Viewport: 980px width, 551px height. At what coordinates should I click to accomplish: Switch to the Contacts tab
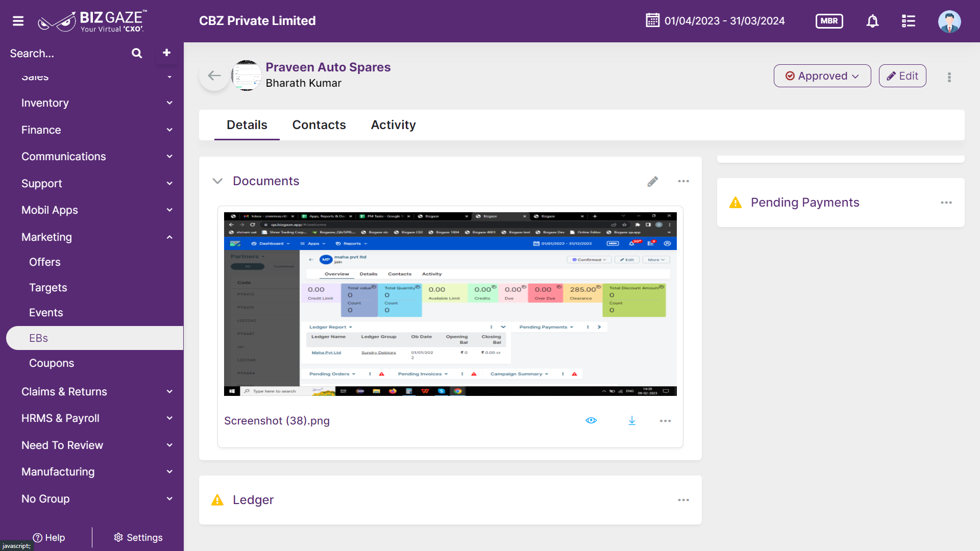point(319,125)
